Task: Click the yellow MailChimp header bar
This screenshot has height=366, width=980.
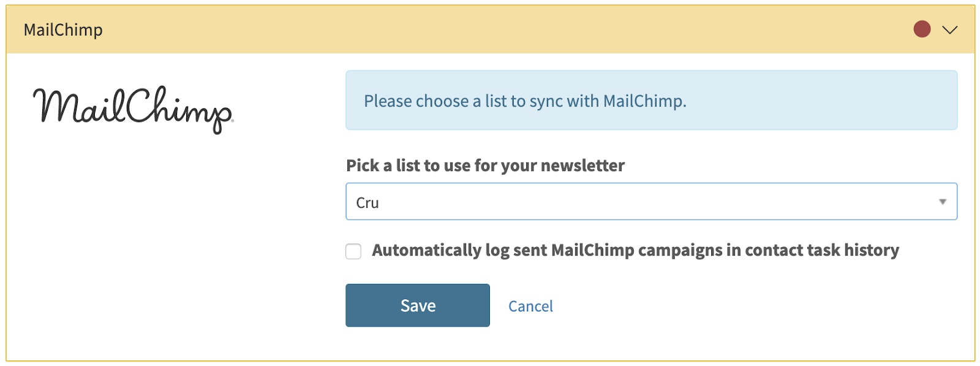Action: click(x=490, y=29)
